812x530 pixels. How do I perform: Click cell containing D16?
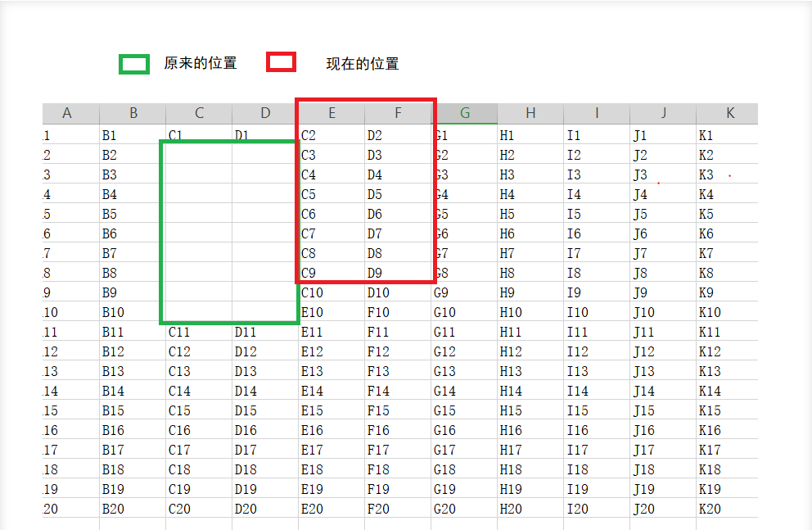[x=265, y=431]
